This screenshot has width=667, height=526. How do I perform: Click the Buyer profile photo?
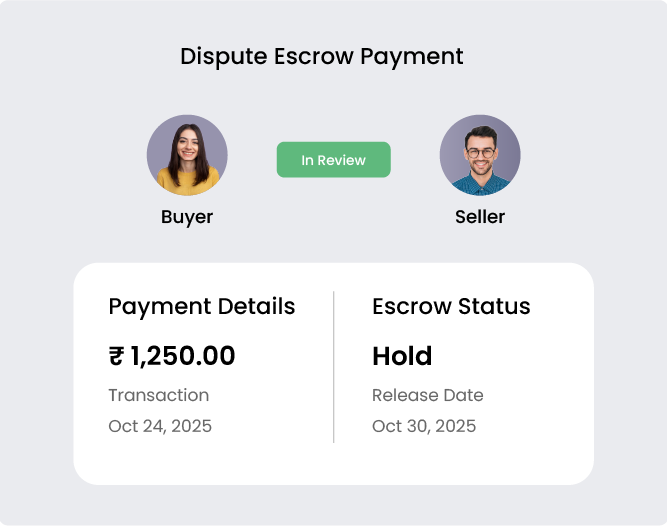187,155
